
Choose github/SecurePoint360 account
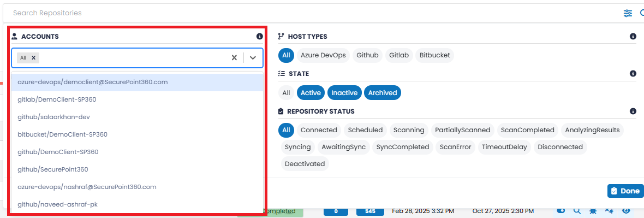click(x=138, y=169)
